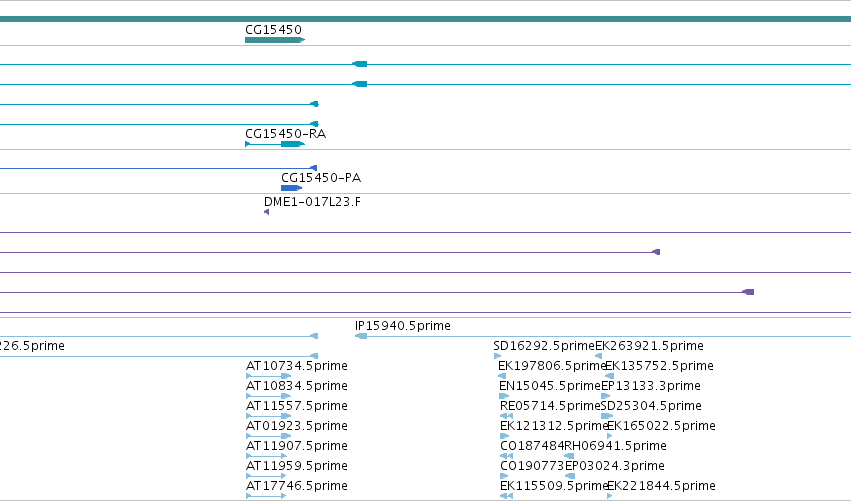
Task: Open the AT11907.5prime EST entry
Action: (297, 446)
